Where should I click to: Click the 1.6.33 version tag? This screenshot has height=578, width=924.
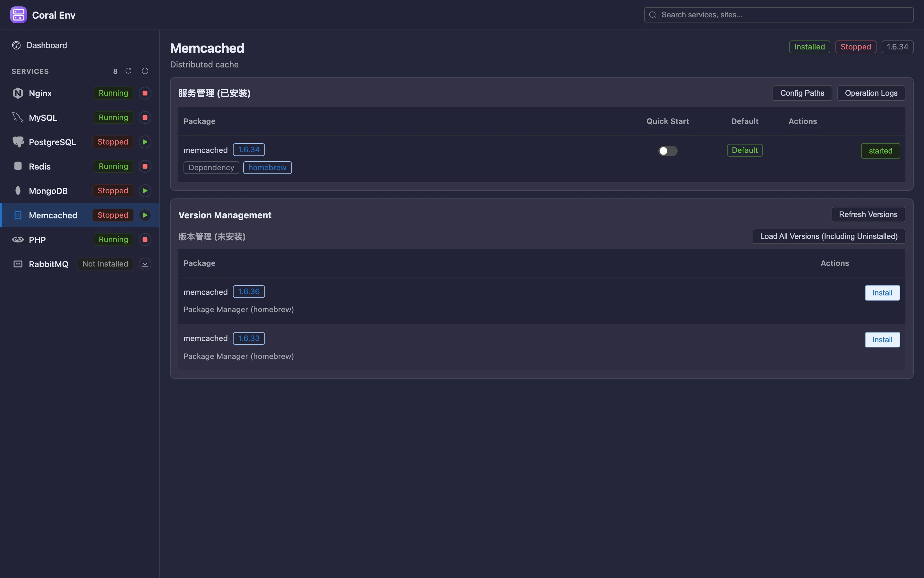[249, 339]
